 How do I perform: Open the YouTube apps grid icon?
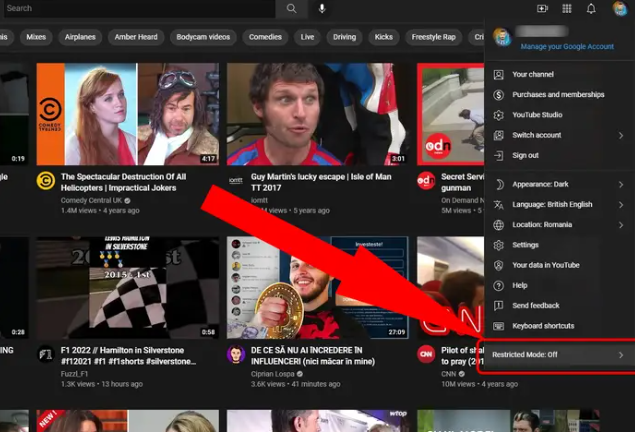[x=567, y=9]
